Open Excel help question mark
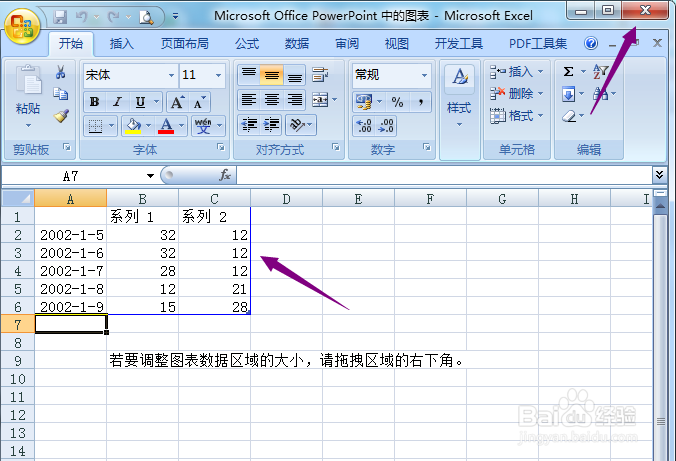Screen dimensions: 676x461 click(591, 43)
